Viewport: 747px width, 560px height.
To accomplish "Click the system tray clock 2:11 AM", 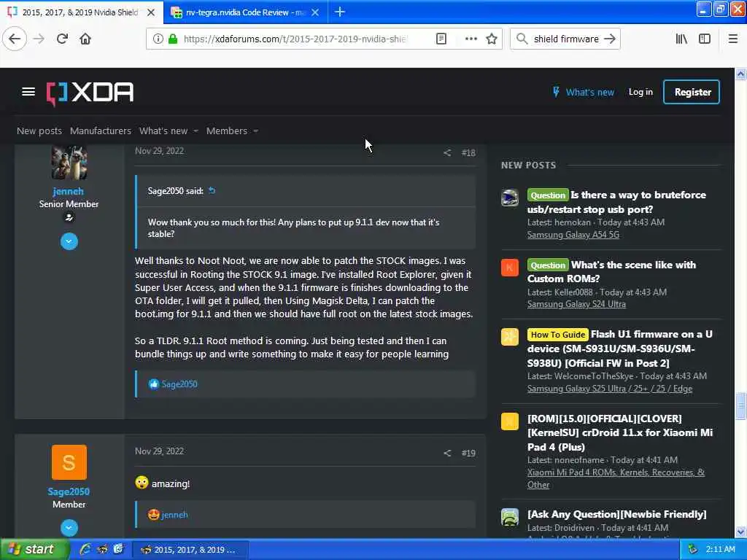I will click(x=720, y=550).
